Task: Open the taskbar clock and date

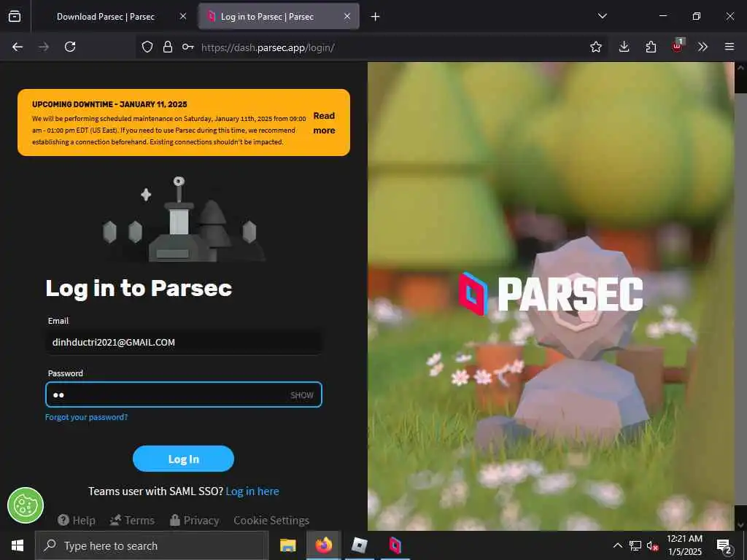Action: [x=684, y=545]
